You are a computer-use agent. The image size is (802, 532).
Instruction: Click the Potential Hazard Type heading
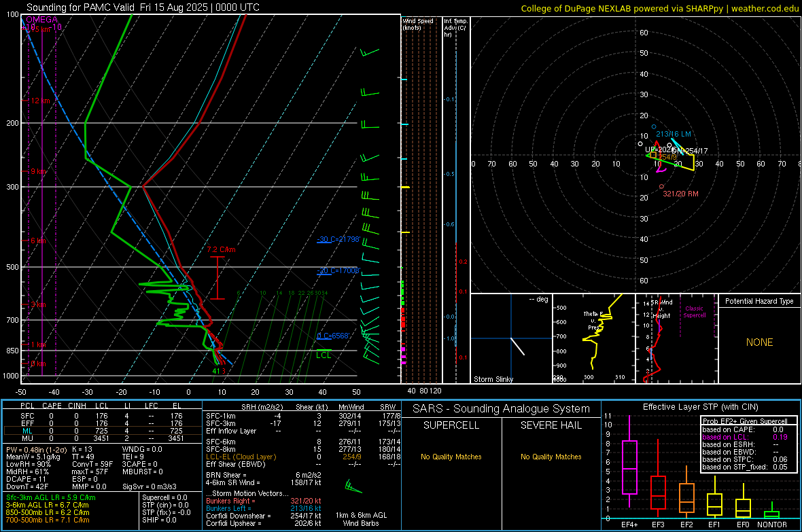759,301
